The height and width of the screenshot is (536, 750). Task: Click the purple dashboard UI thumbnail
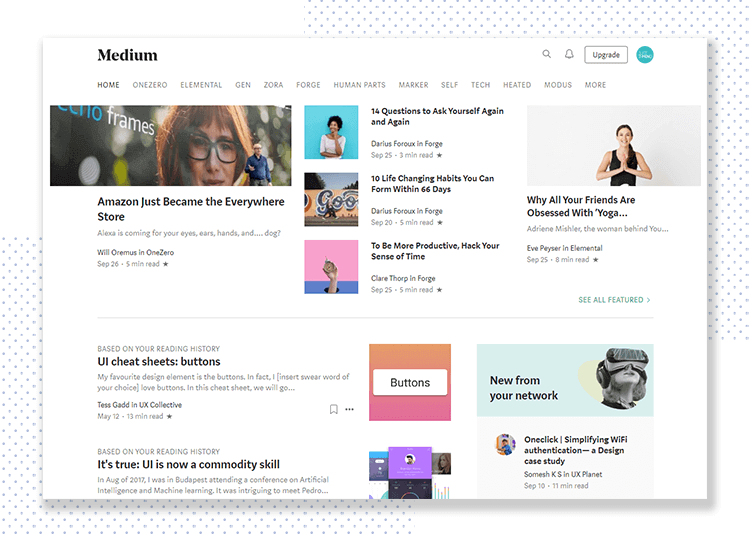click(x=410, y=473)
